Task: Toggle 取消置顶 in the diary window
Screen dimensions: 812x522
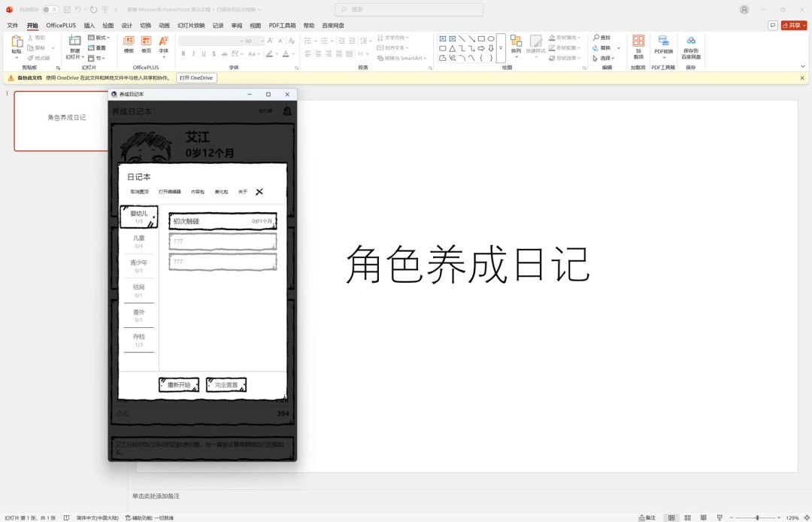Action: click(x=139, y=192)
